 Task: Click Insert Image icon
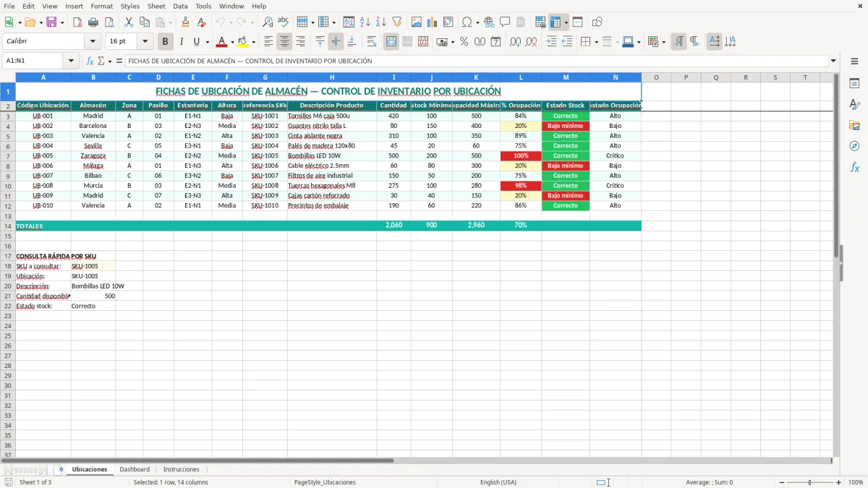click(417, 22)
